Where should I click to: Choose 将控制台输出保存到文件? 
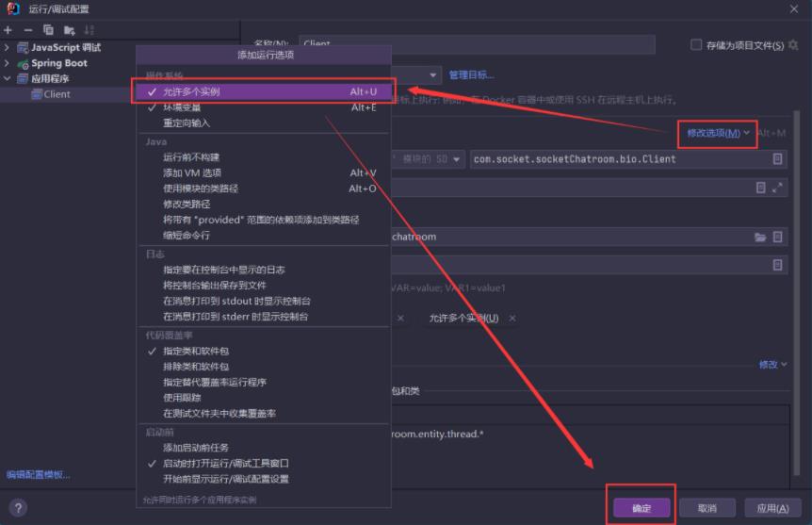coord(263,285)
